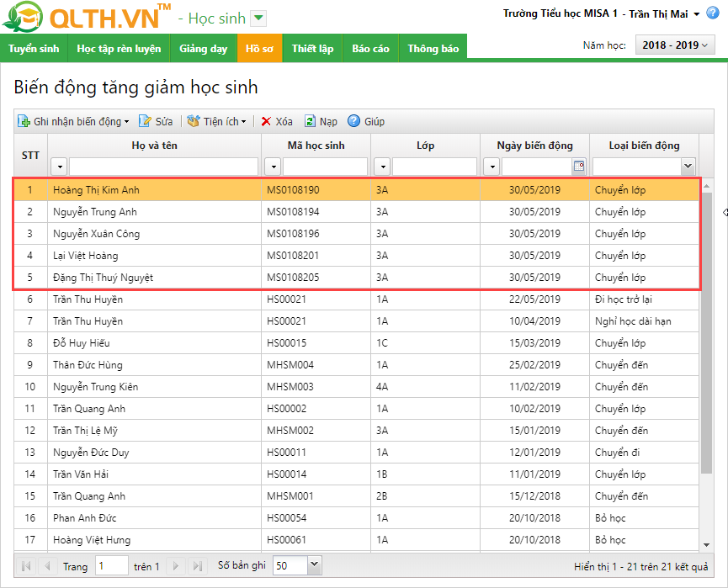Viewport: 728px width, 588px height.
Task: Select the Hồ sơ tab
Action: click(x=259, y=48)
